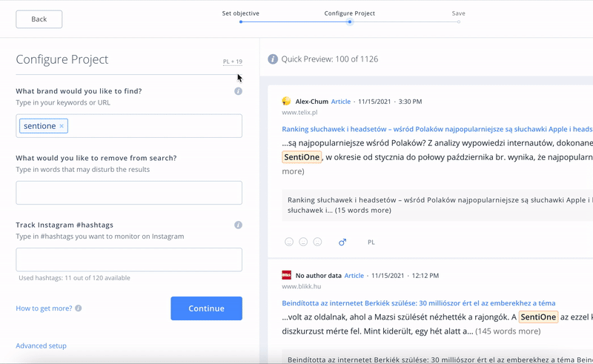Viewport: 593px width, 364px height.
Task: Click Article label on blikk.hu post
Action: pyautogui.click(x=354, y=276)
